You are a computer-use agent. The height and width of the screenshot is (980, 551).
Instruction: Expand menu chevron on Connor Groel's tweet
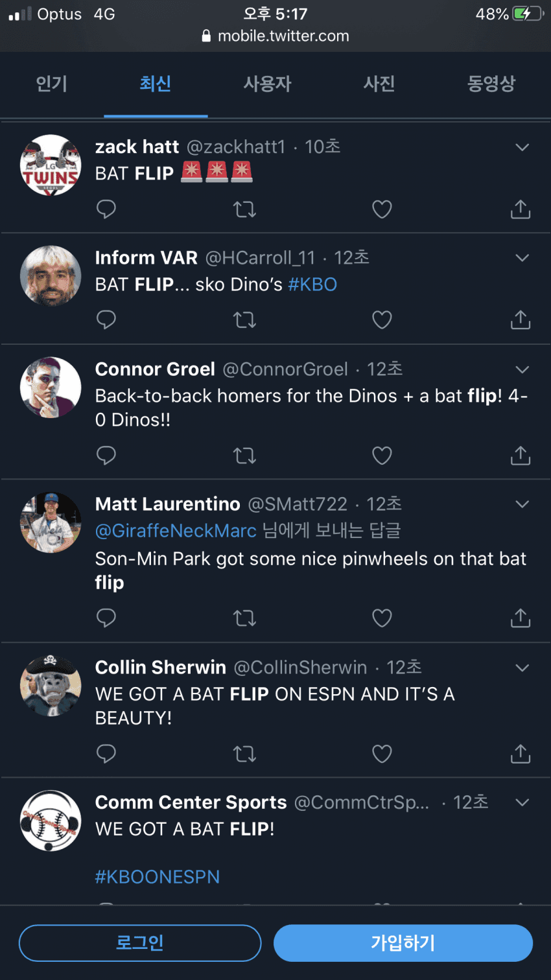[x=522, y=369]
